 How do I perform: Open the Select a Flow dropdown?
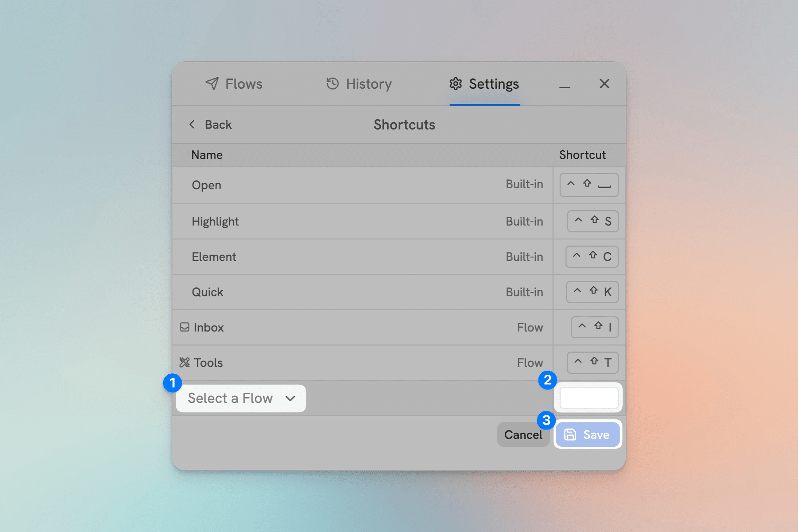click(241, 398)
